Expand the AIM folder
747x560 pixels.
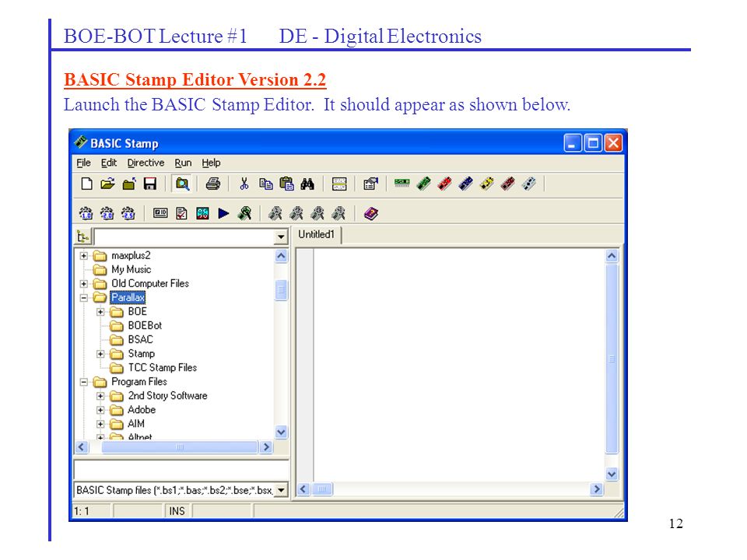[x=100, y=424]
